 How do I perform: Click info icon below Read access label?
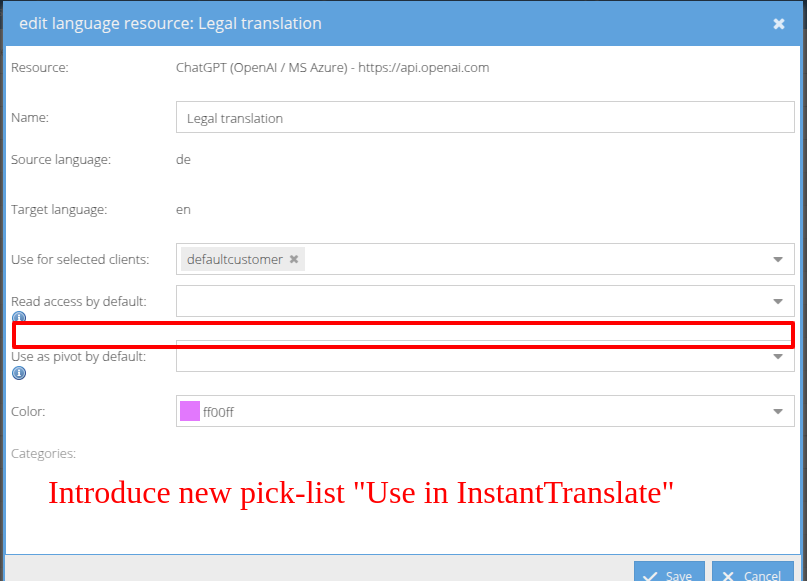(x=18, y=318)
